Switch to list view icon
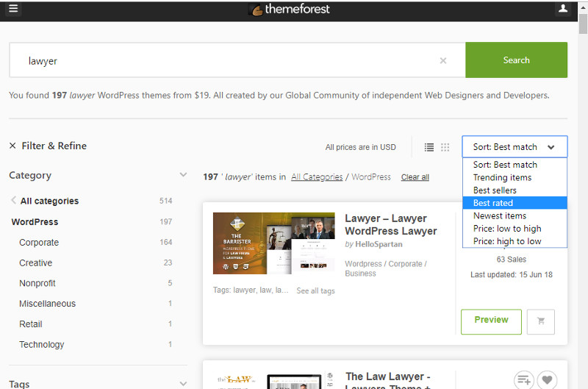Screen dimensions: 588x389 pos(429,147)
